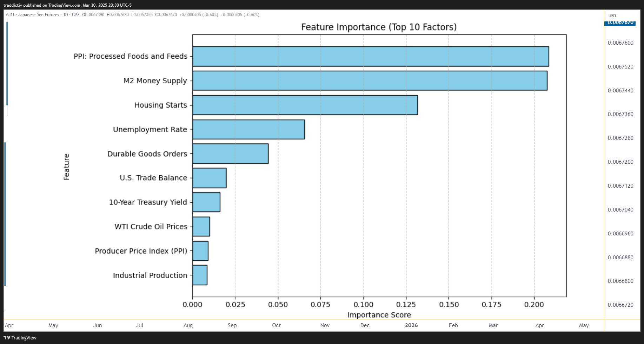Click the USD currency label

[612, 16]
